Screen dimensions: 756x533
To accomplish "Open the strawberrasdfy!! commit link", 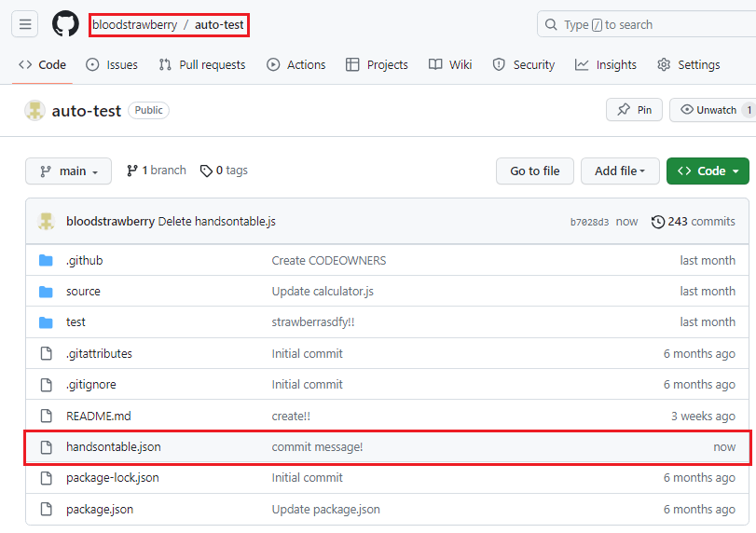I will click(x=313, y=322).
